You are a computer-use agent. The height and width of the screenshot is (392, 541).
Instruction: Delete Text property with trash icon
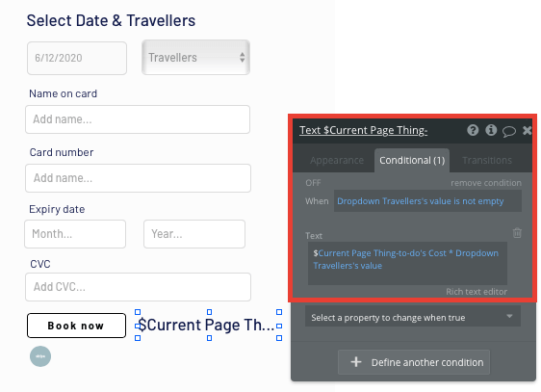click(x=517, y=233)
